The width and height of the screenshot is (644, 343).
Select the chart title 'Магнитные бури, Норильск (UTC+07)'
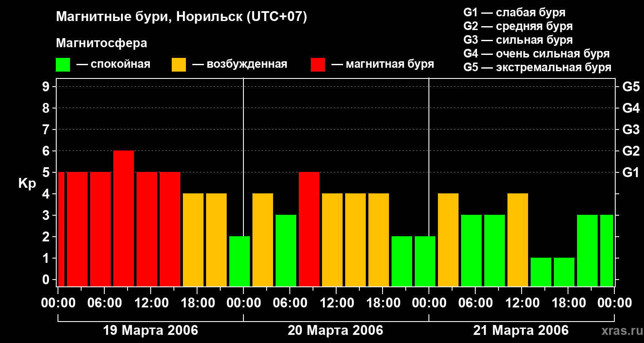[182, 17]
